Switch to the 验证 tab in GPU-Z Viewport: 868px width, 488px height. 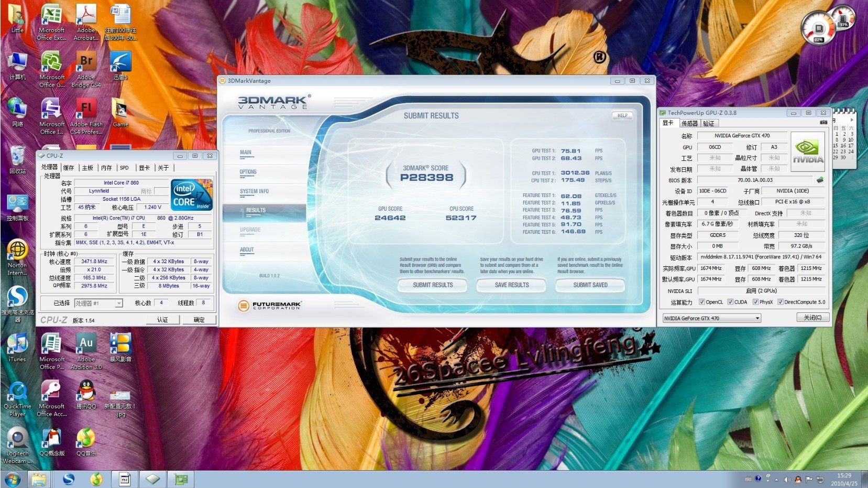(709, 123)
